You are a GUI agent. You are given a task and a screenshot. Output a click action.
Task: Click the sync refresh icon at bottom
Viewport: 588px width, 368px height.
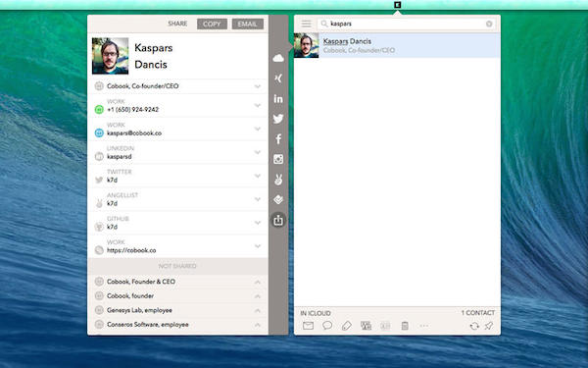(x=474, y=326)
